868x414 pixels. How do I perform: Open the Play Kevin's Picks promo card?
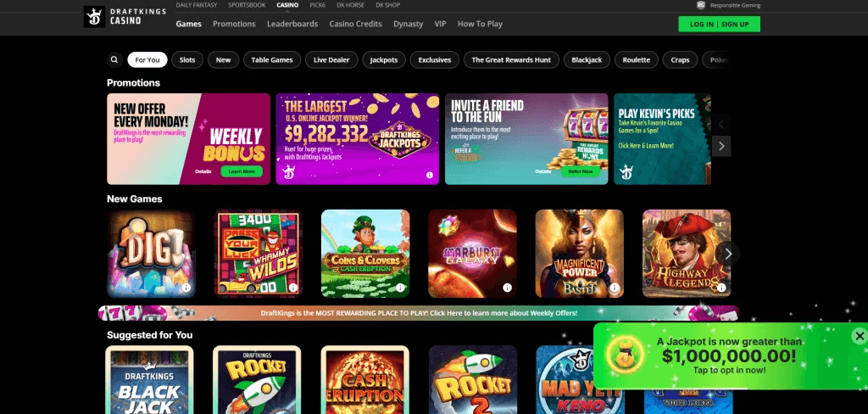pyautogui.click(x=662, y=138)
